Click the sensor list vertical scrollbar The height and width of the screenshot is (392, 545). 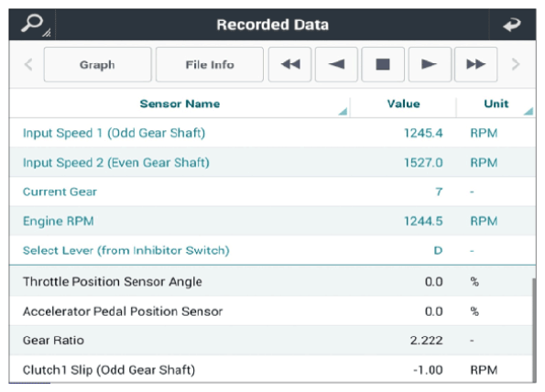click(x=534, y=330)
